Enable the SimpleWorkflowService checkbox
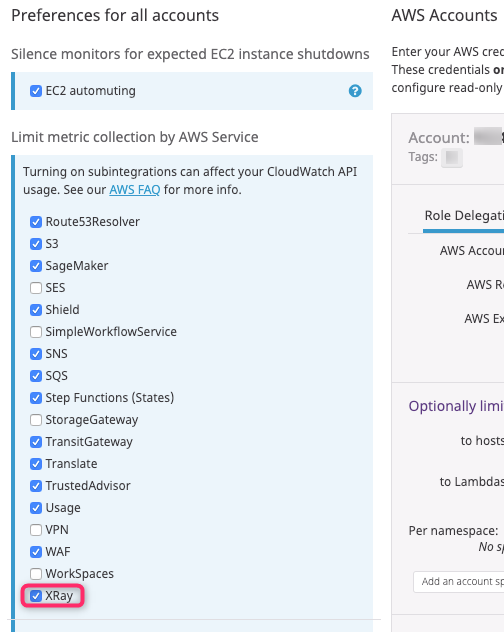Image resolution: width=504 pixels, height=632 pixels. tap(36, 332)
